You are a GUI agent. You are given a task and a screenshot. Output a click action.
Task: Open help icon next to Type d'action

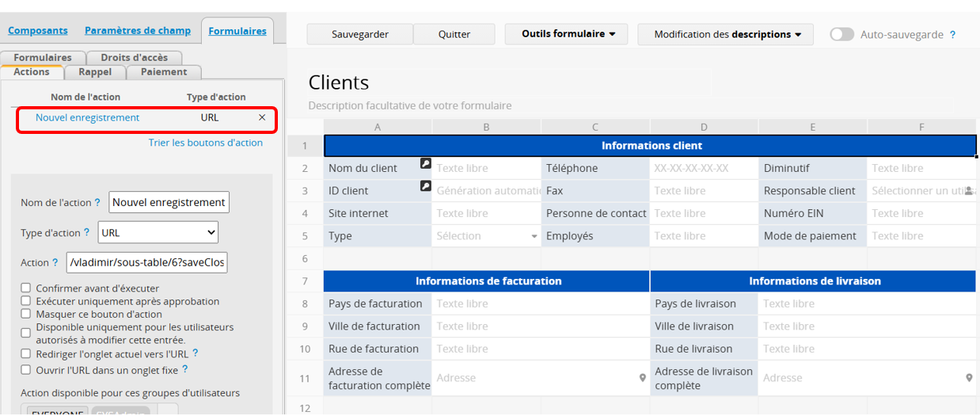pos(87,233)
